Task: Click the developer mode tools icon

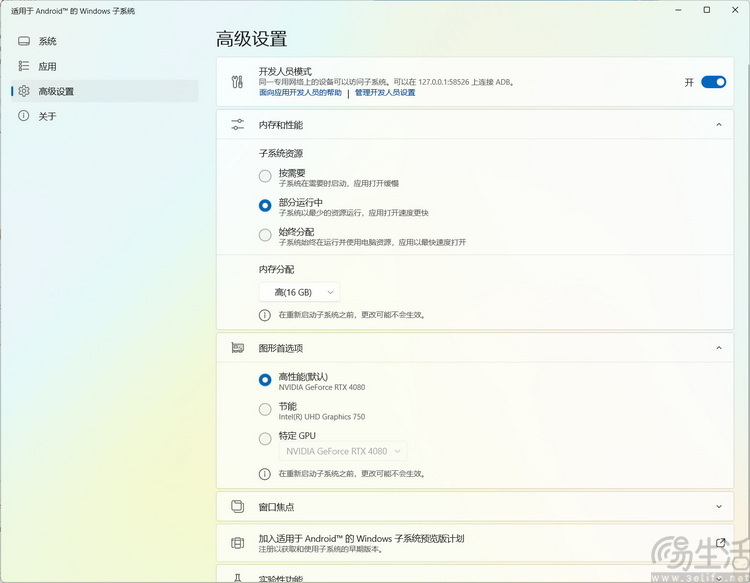Action: point(237,82)
